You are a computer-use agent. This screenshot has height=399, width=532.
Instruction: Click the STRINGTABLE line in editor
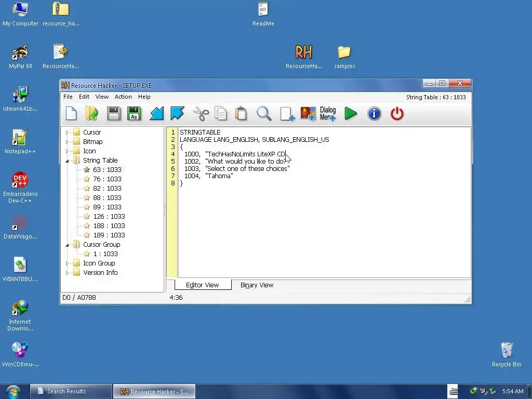[x=200, y=132]
